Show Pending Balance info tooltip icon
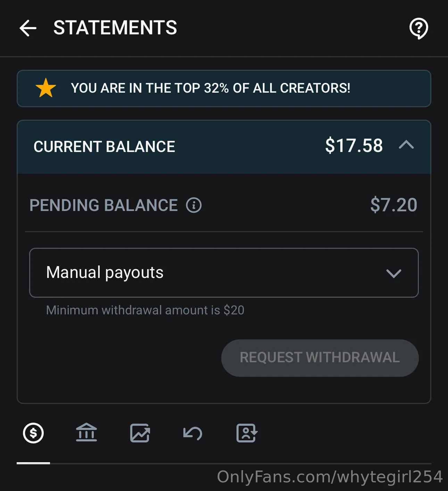The image size is (448, 491). click(x=194, y=205)
